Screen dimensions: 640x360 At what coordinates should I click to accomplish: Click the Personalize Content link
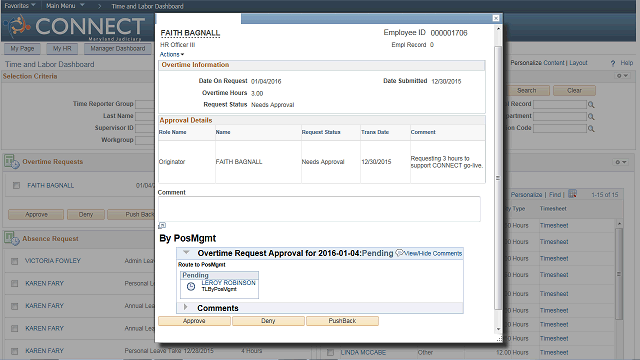click(537, 63)
